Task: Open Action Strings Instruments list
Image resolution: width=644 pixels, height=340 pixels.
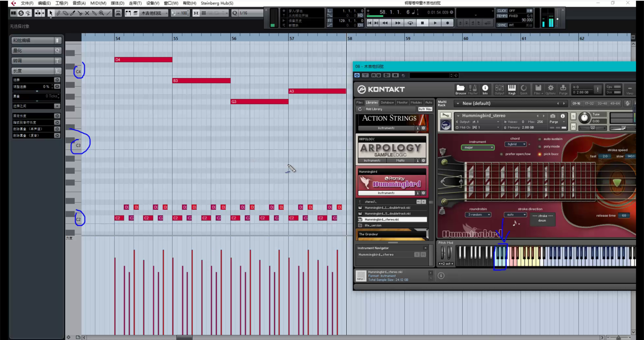Action: click(x=386, y=128)
